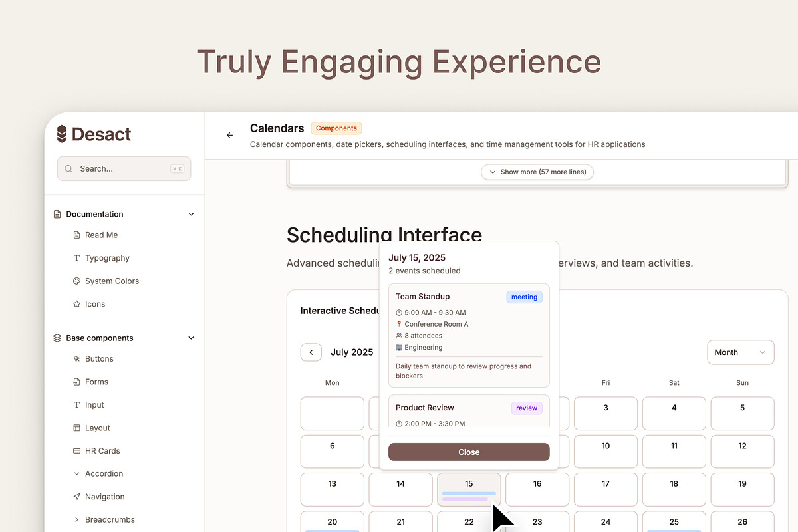Open the Forms sidebar item
798x532 pixels.
click(x=96, y=382)
